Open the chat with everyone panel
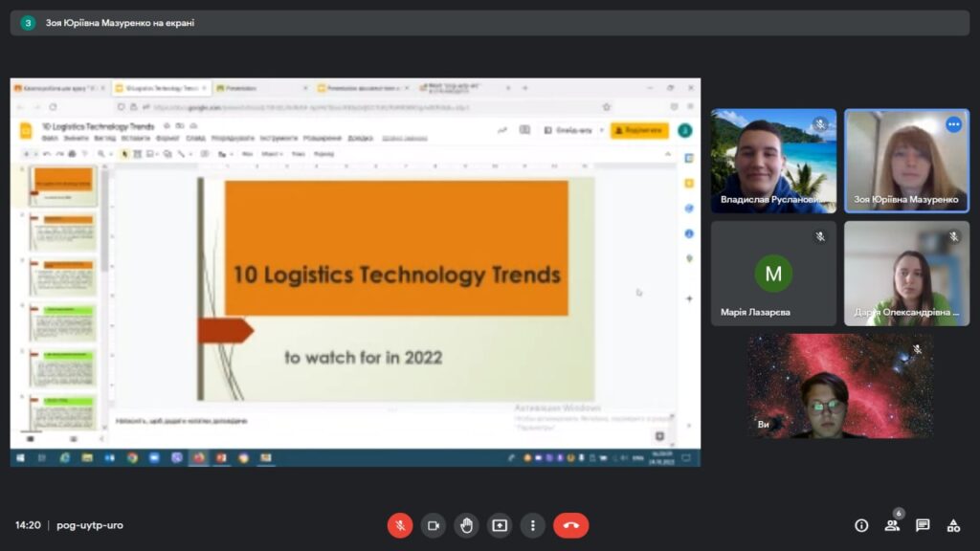The width and height of the screenshot is (980, 551). (x=923, y=525)
